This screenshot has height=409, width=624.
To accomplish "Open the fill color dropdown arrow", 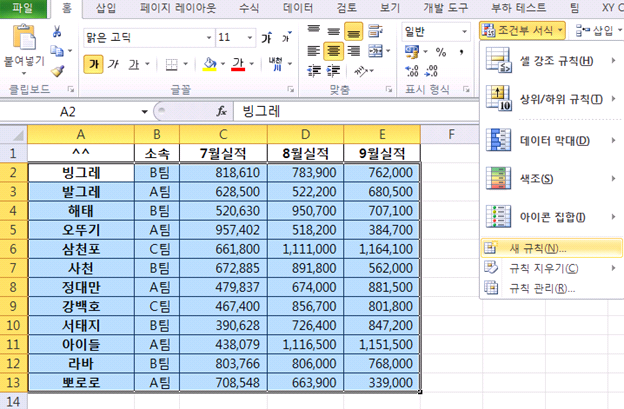I will pyautogui.click(x=222, y=64).
